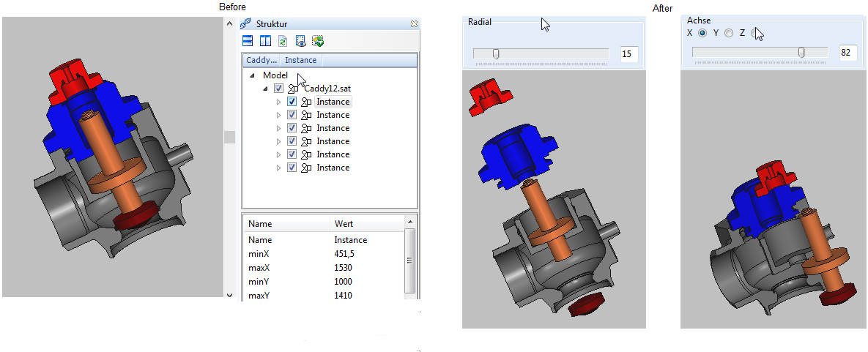Uncheck the Caddy12.sat checkbox
Viewport: 868px width, 352px height.
[x=278, y=89]
